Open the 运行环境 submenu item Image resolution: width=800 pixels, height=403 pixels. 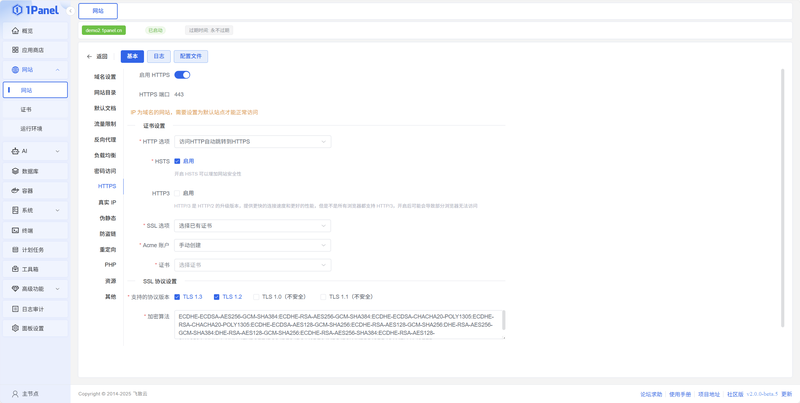tap(35, 129)
